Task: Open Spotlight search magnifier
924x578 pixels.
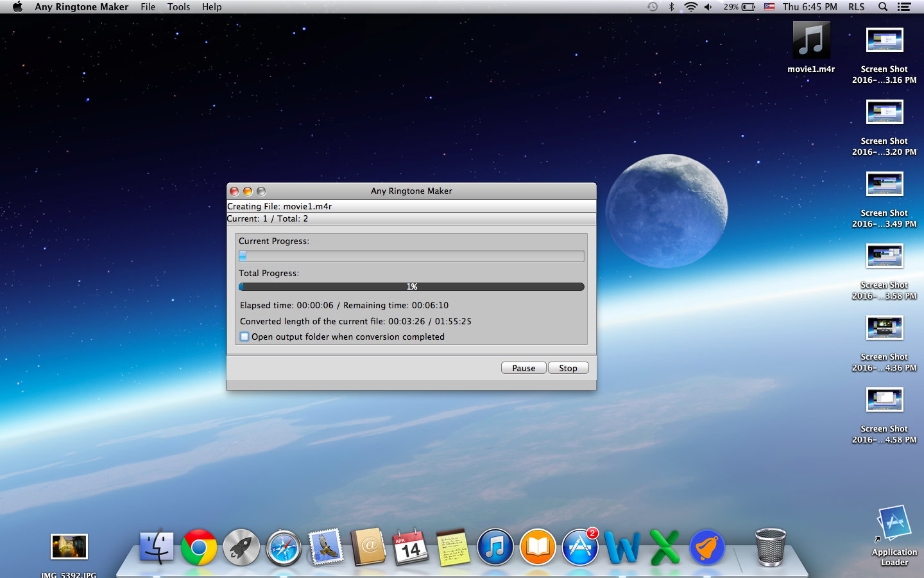Action: click(883, 7)
